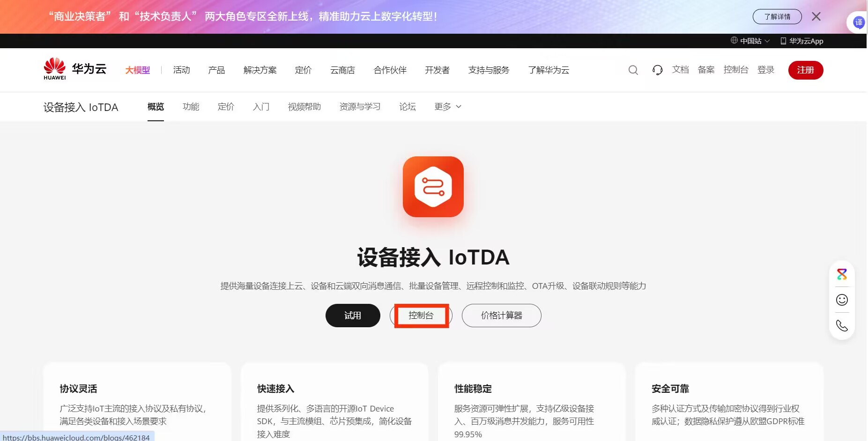This screenshot has height=441, width=868.
Task: Click the 协议灵活 card heading
Action: point(78,389)
